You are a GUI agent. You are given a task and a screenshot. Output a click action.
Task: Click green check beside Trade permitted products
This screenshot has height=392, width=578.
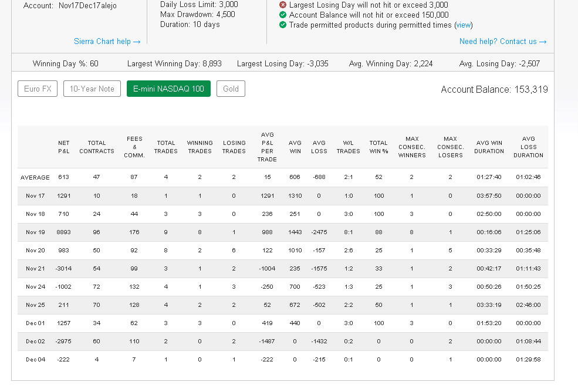pyautogui.click(x=283, y=25)
